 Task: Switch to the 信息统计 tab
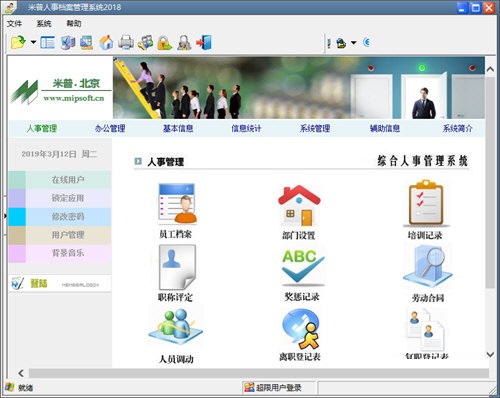coord(246,128)
